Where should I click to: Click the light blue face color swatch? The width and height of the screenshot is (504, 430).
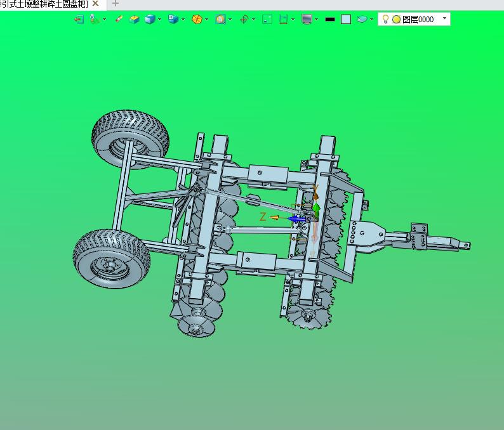click(346, 19)
